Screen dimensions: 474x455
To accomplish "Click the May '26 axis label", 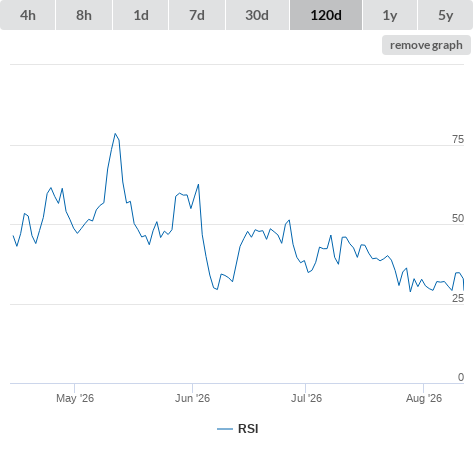I will click(75, 398).
